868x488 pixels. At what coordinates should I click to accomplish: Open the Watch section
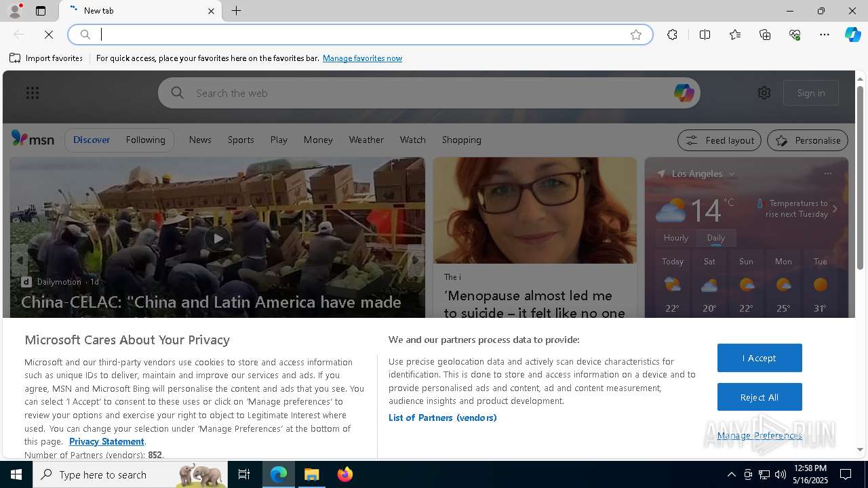[412, 140]
